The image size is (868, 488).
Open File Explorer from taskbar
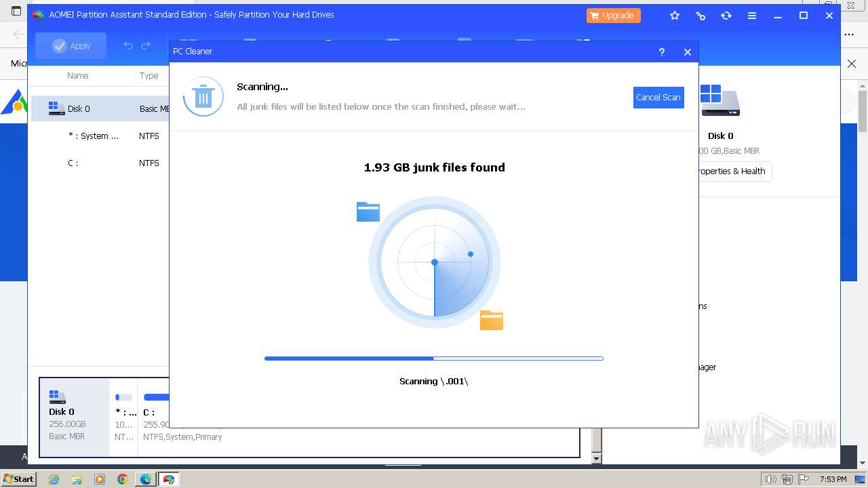pyautogui.click(x=77, y=479)
